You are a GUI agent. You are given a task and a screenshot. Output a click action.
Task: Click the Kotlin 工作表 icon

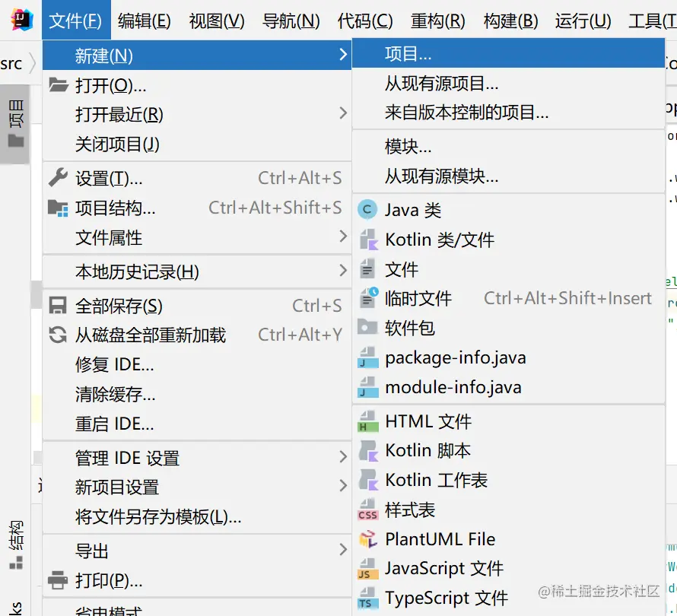pyautogui.click(x=368, y=480)
